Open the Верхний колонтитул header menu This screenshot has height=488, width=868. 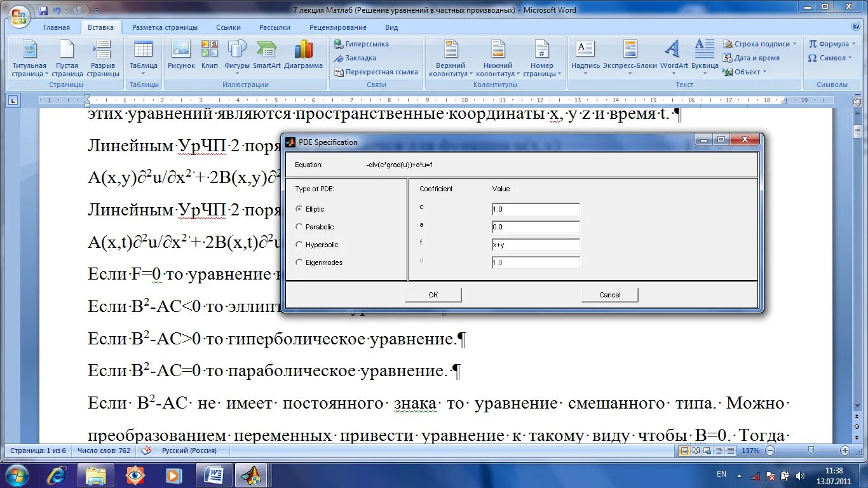(x=451, y=58)
